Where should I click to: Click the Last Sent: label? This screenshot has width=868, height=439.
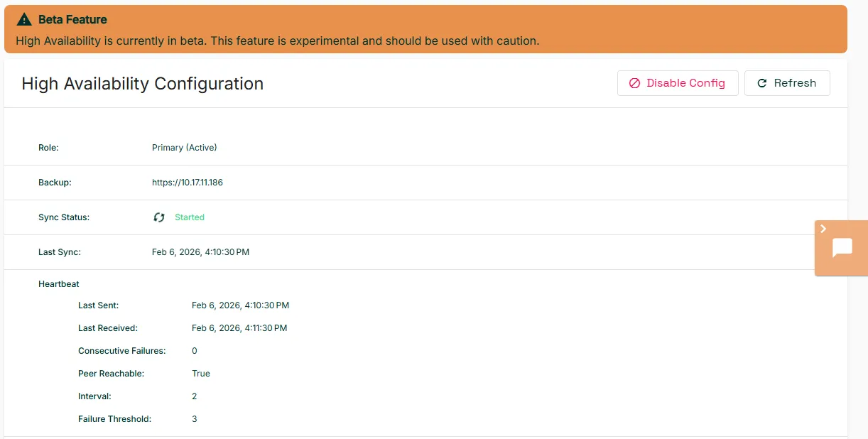98,305
